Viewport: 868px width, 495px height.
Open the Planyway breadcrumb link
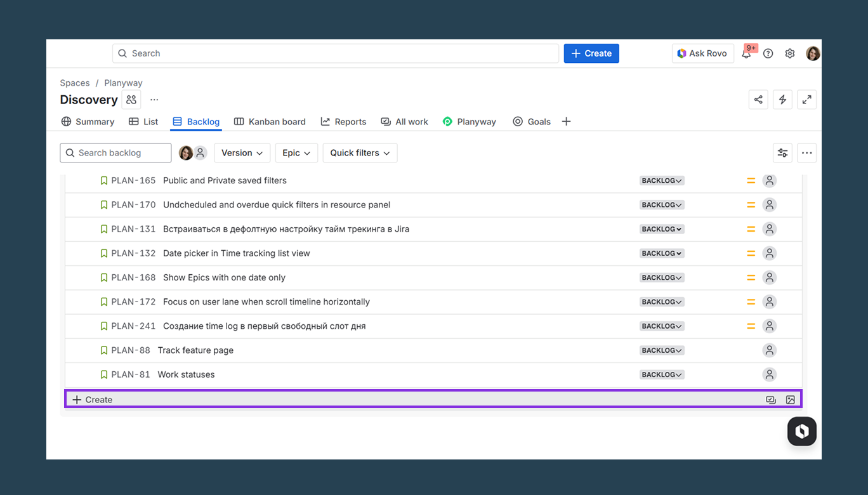coord(123,83)
